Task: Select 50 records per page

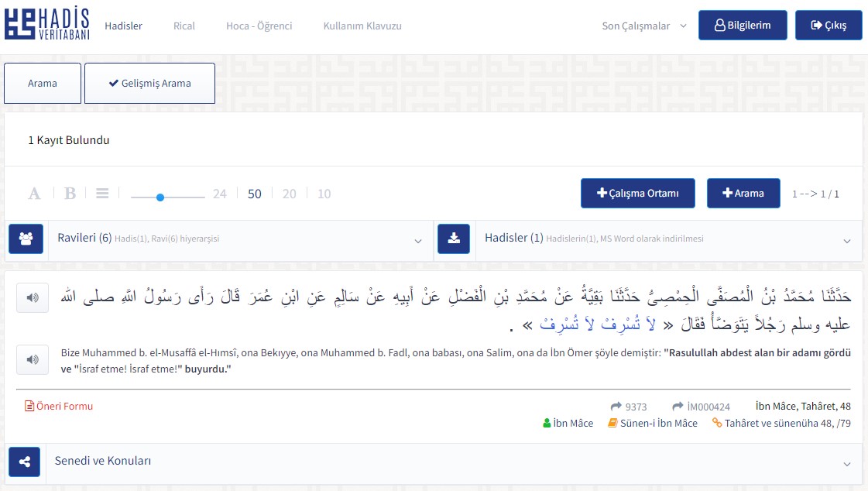Action: tap(255, 194)
